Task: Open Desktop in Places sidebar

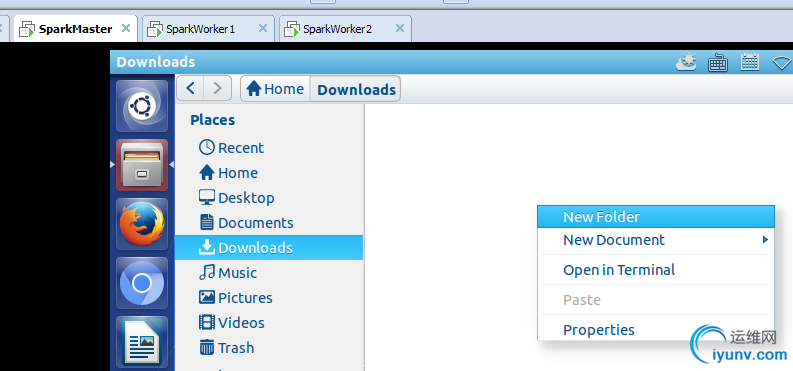Action: [269, 198]
